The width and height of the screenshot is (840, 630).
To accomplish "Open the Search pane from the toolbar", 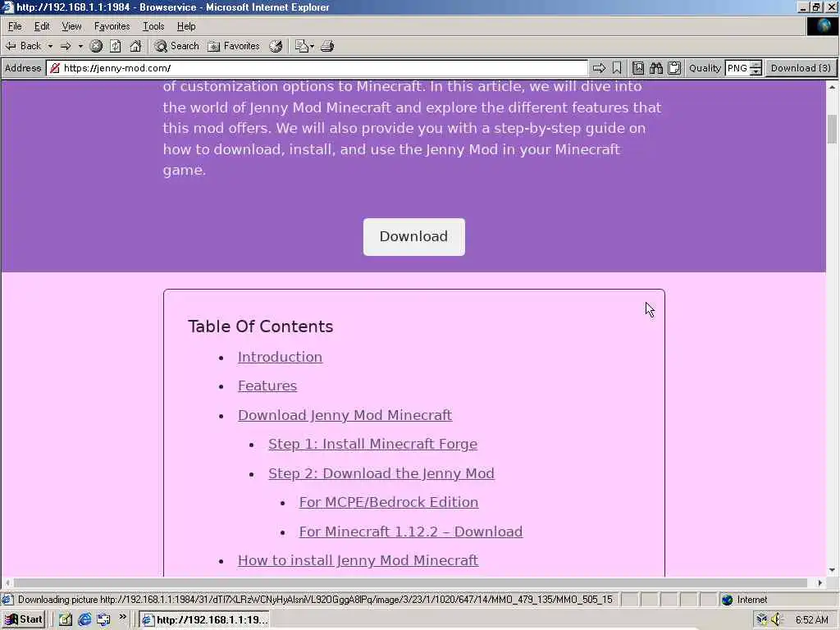I will [176, 46].
